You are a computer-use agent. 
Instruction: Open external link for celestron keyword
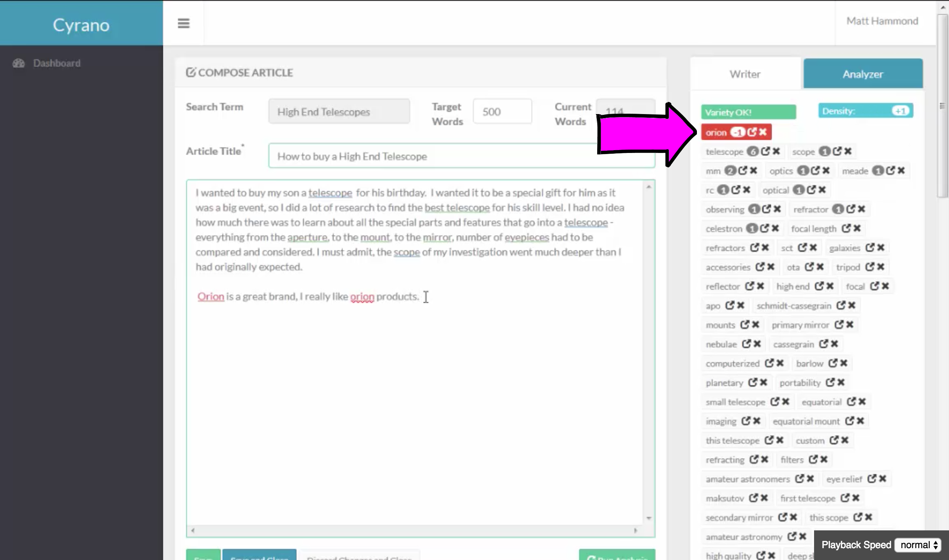(x=764, y=228)
